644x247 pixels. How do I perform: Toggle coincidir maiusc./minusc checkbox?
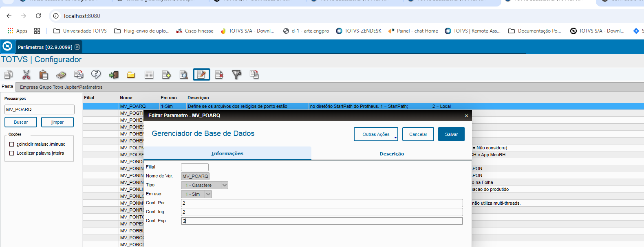coord(12,144)
